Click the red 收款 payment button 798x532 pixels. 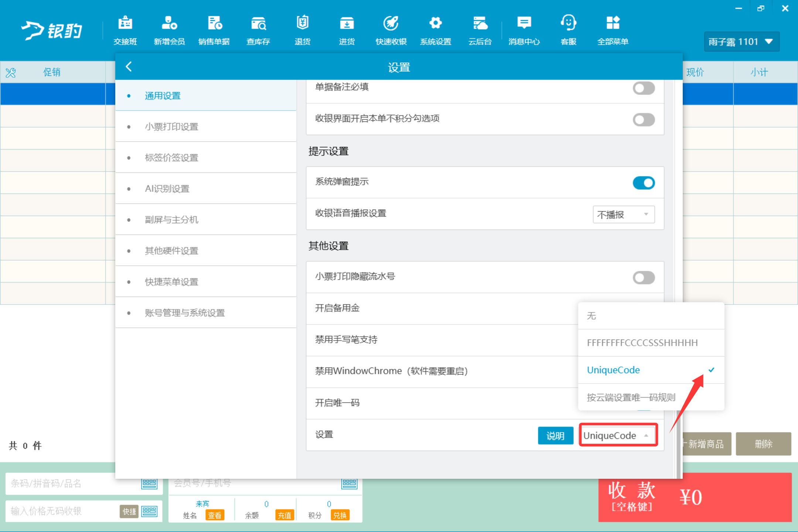[695, 497]
